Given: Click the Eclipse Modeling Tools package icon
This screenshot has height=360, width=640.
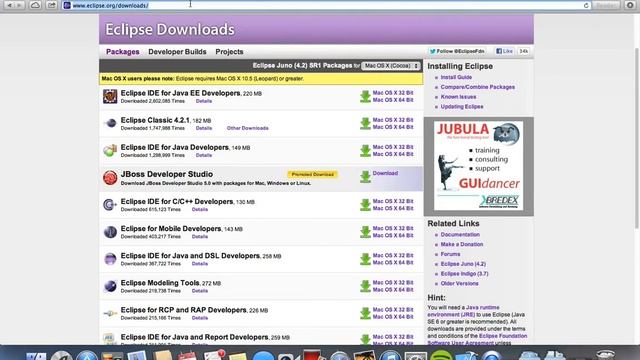Looking at the screenshot, I should tap(110, 286).
